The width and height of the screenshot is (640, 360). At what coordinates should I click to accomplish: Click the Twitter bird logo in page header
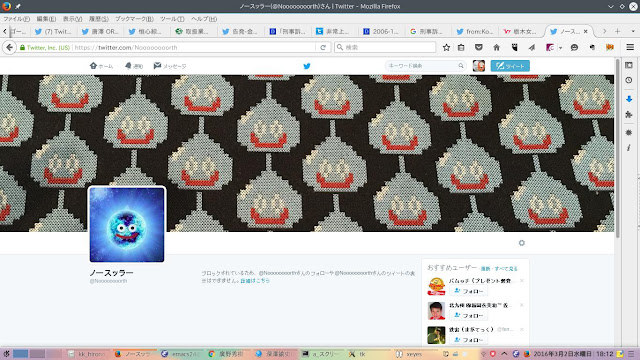coord(307,66)
